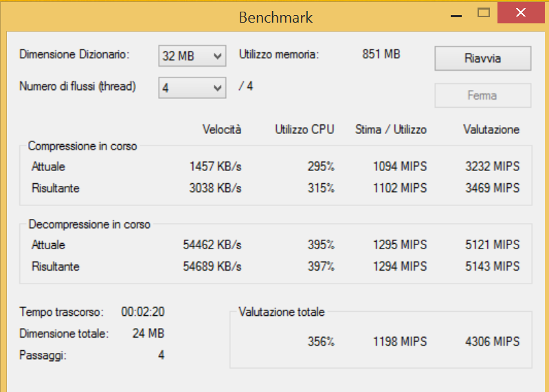Click the Valutazione column header
549x392 pixels.
tap(491, 129)
